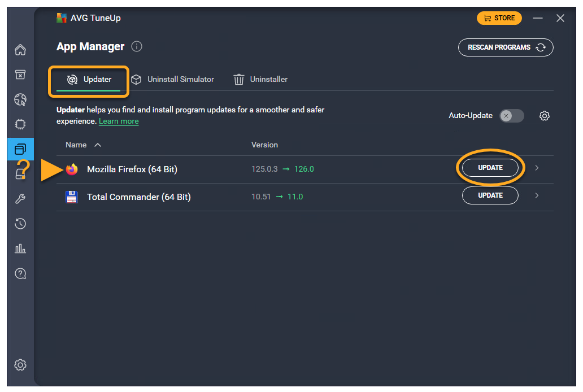Select the wrench icon in the sidebar
This screenshot has height=392, width=583.
click(x=20, y=199)
